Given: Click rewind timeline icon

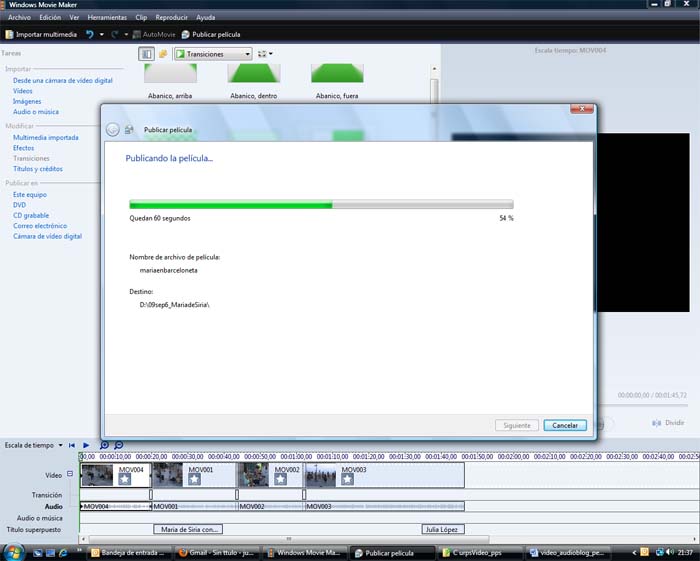Looking at the screenshot, I should [72, 445].
